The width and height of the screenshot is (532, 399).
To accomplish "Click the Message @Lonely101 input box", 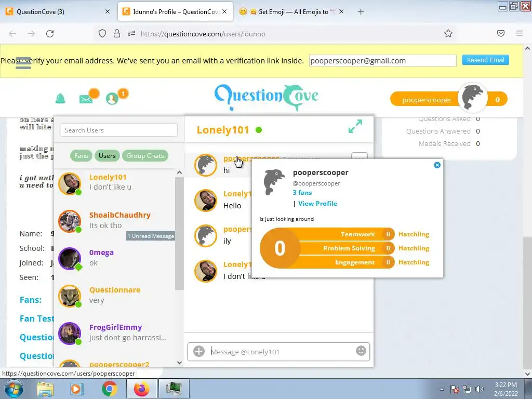I will 278,352.
